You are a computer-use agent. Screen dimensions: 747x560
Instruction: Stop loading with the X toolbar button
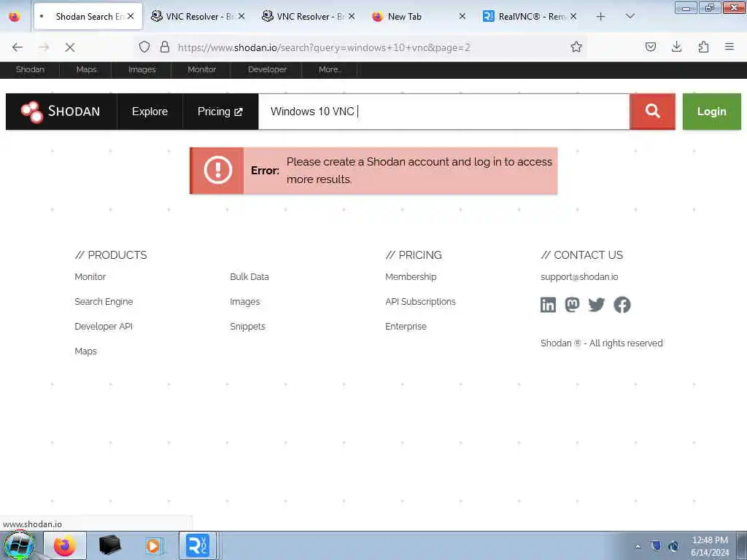point(69,47)
